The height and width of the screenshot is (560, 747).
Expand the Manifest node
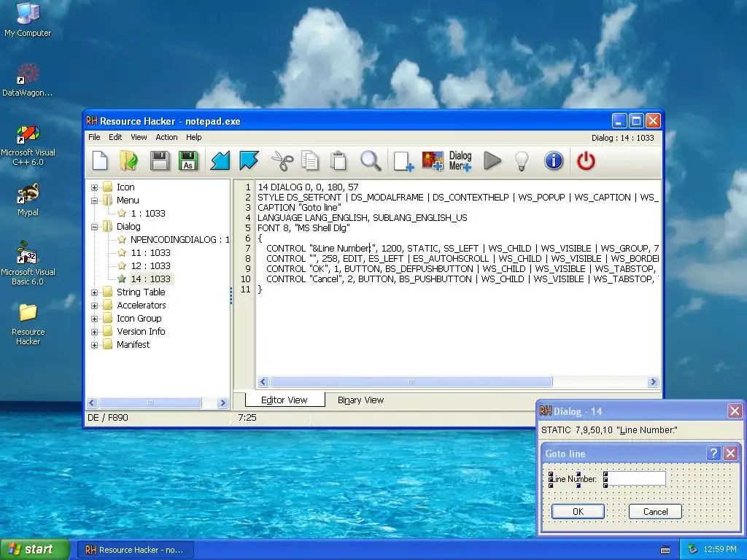94,345
